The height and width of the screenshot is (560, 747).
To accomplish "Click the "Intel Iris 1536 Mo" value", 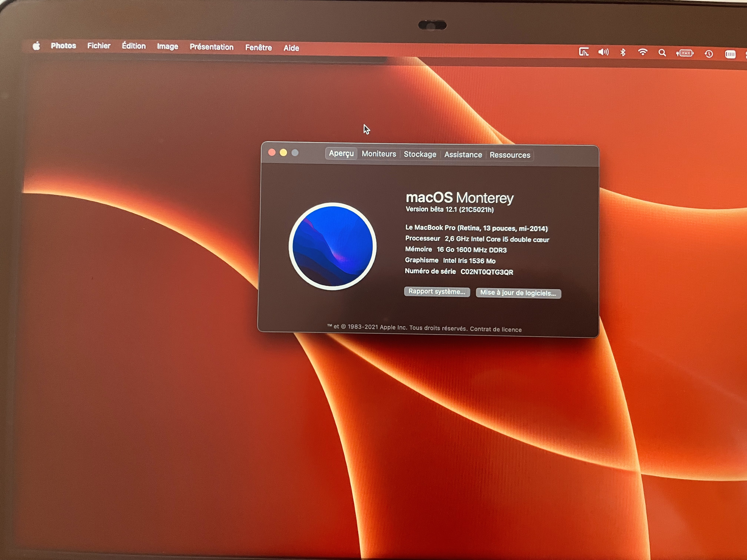I will [469, 261].
